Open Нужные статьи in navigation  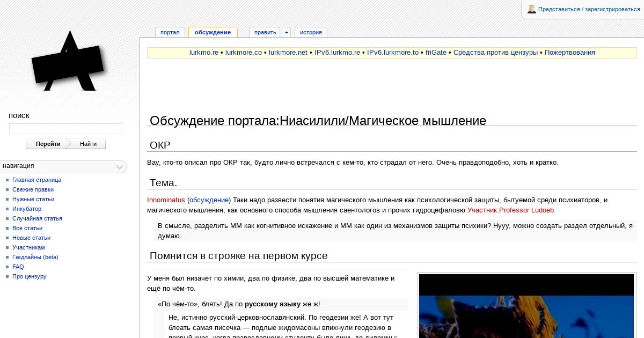(x=33, y=199)
